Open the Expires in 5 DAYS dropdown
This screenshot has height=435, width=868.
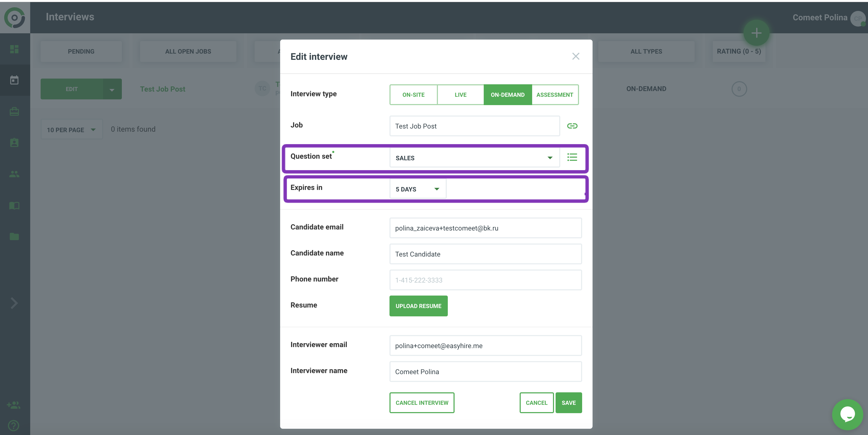418,189
